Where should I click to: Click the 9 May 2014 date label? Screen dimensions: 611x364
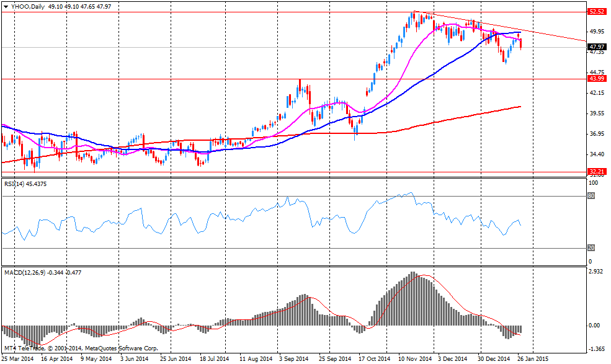(x=96, y=358)
